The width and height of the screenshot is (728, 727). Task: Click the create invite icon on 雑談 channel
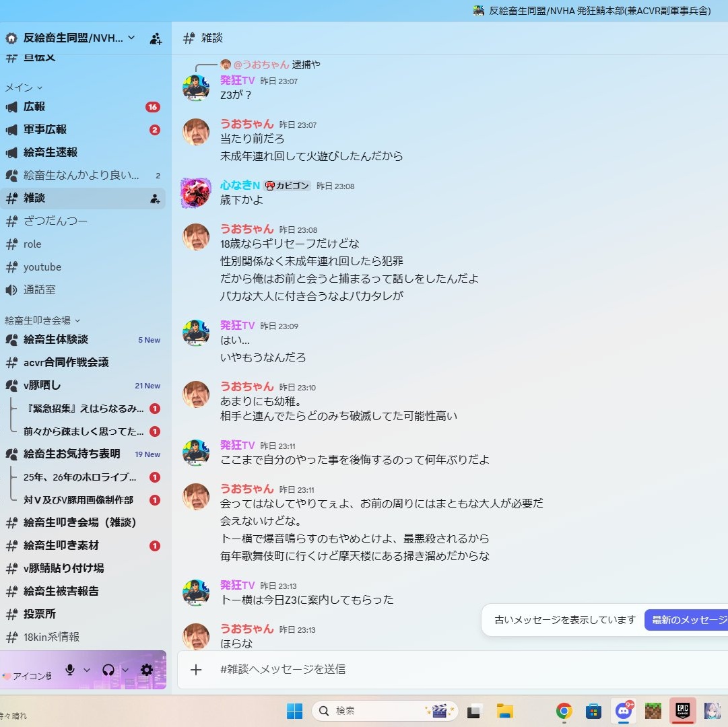pyautogui.click(x=155, y=199)
